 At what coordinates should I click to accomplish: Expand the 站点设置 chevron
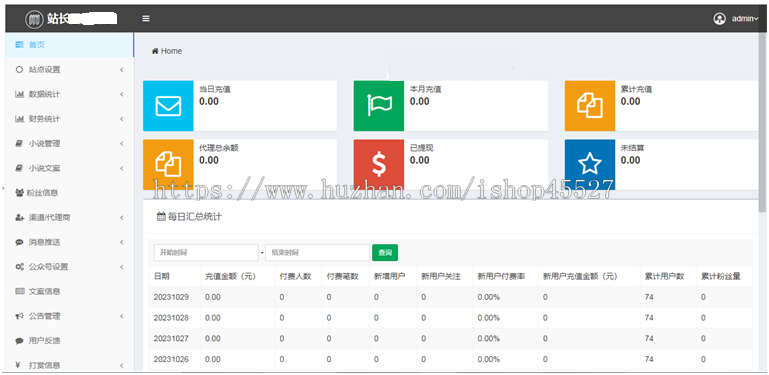(122, 70)
